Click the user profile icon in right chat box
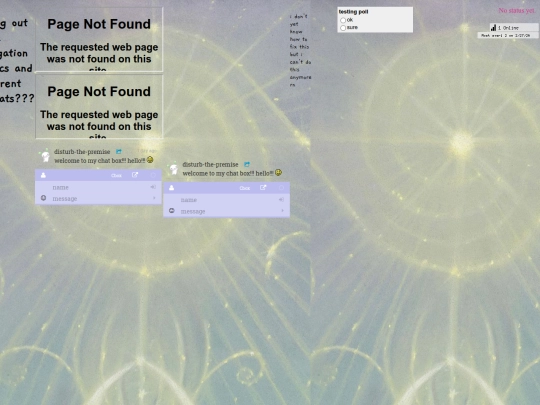The height and width of the screenshot is (405, 540). pos(172,188)
